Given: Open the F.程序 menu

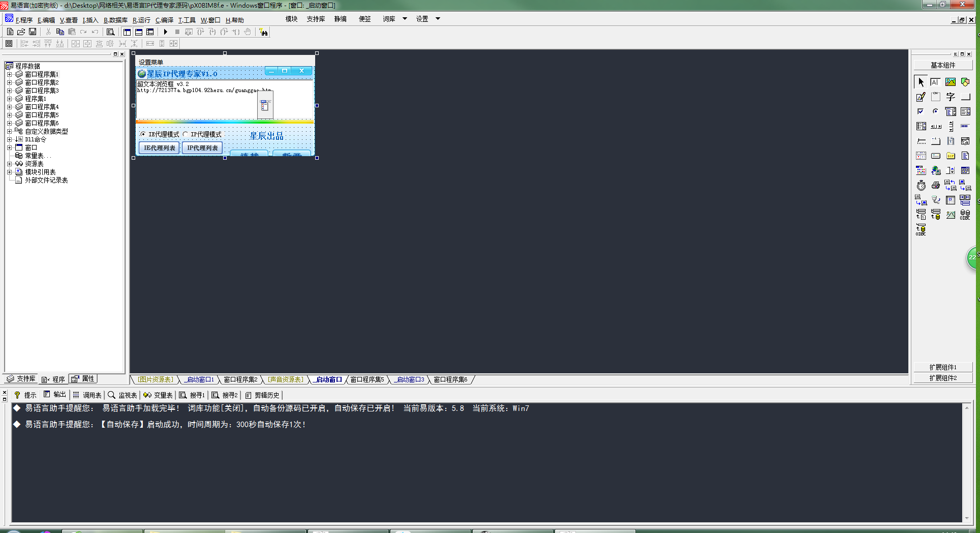Looking at the screenshot, I should point(24,20).
